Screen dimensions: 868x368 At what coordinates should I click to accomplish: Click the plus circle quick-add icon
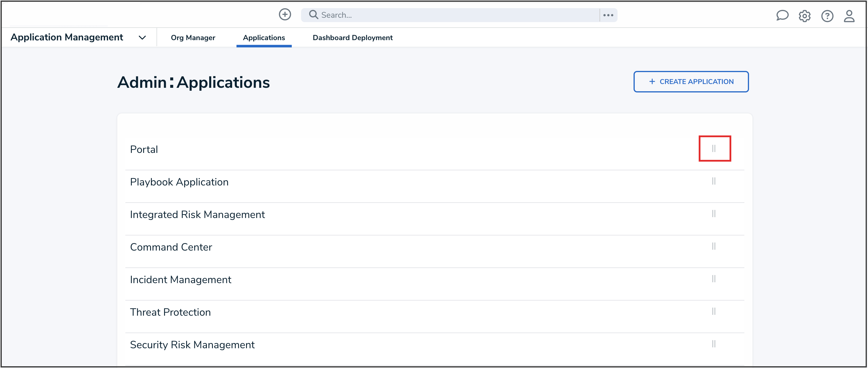[285, 15]
